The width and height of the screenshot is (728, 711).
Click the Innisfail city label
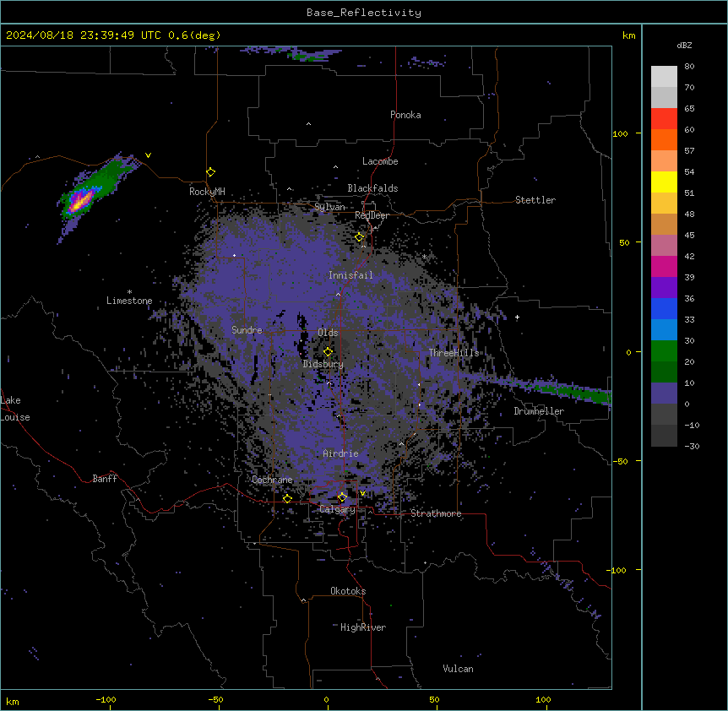coord(350,275)
